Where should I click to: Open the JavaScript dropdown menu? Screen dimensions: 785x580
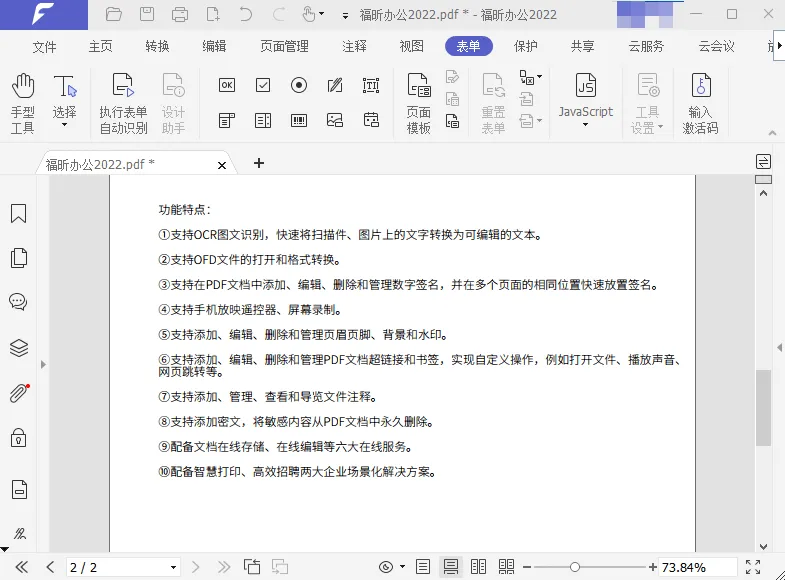(585, 125)
